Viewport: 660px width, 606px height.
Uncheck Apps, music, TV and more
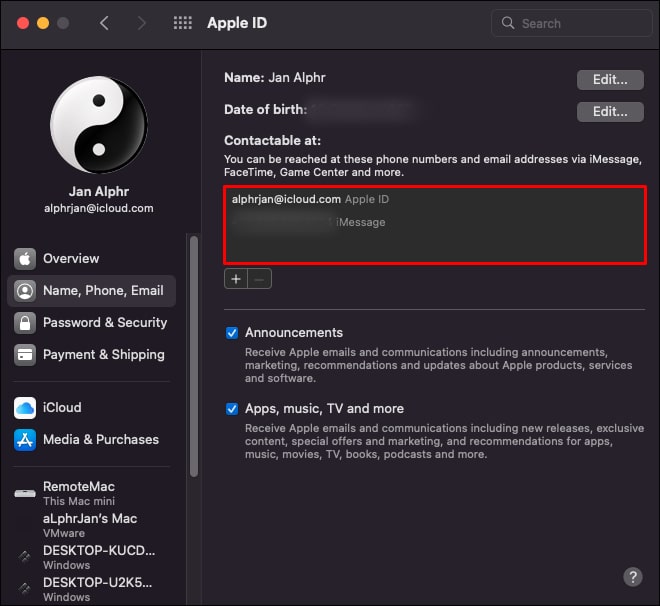tap(232, 409)
